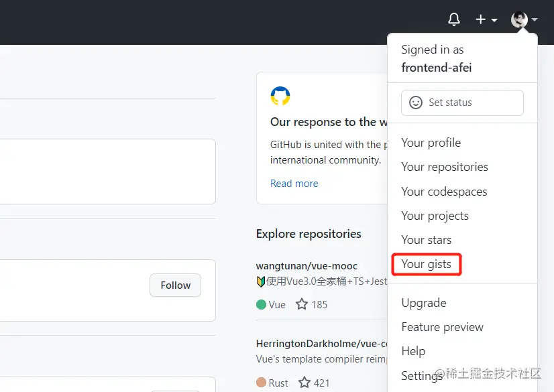The image size is (554, 392).
Task: Select Your repositories menu item
Action: [444, 167]
